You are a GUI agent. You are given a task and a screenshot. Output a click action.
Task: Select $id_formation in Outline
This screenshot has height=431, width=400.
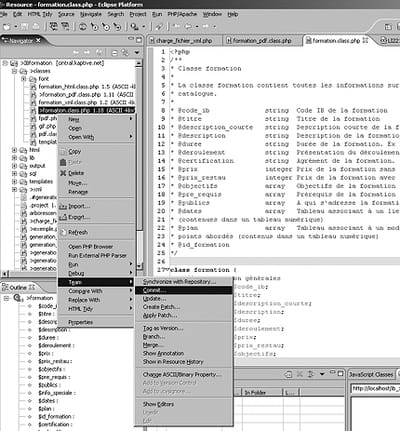[x=56, y=417]
